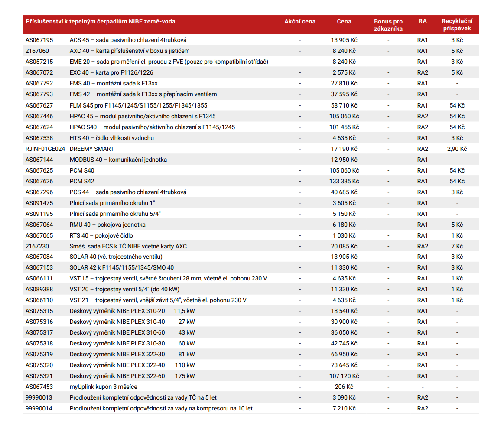Select the '110 kW' power value
504x430 pixels.
tap(185, 365)
